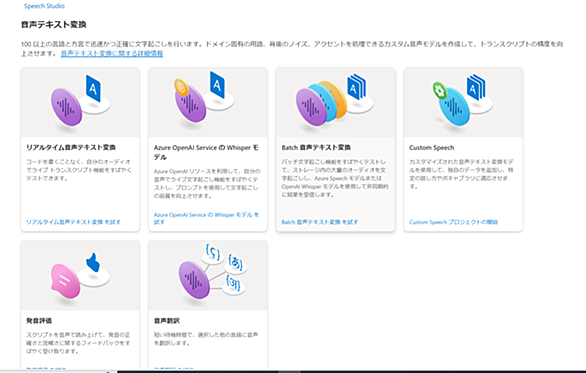
Task: Click the Whisper モデル card illustration
Action: 208,102
